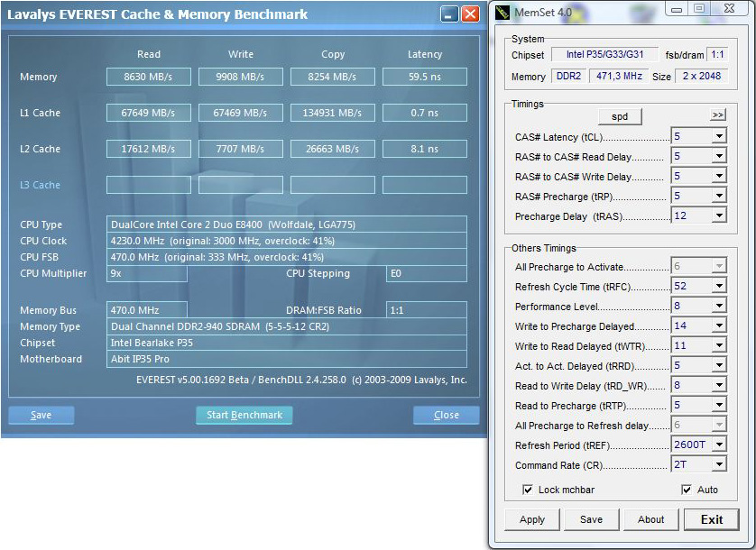Viewport: 756px width, 550px height.
Task: Click the Start Benchmark button
Action: 244,415
